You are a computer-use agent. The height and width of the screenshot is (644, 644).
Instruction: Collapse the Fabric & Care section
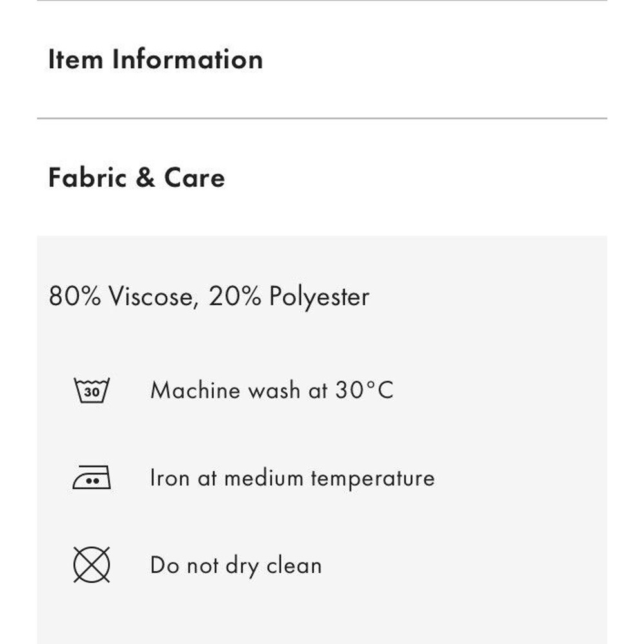coord(322,178)
